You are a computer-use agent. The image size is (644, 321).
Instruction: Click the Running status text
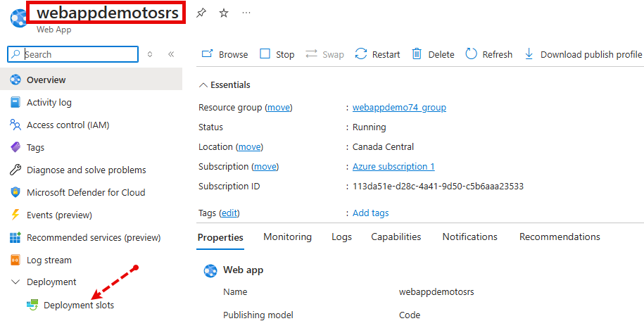point(370,127)
